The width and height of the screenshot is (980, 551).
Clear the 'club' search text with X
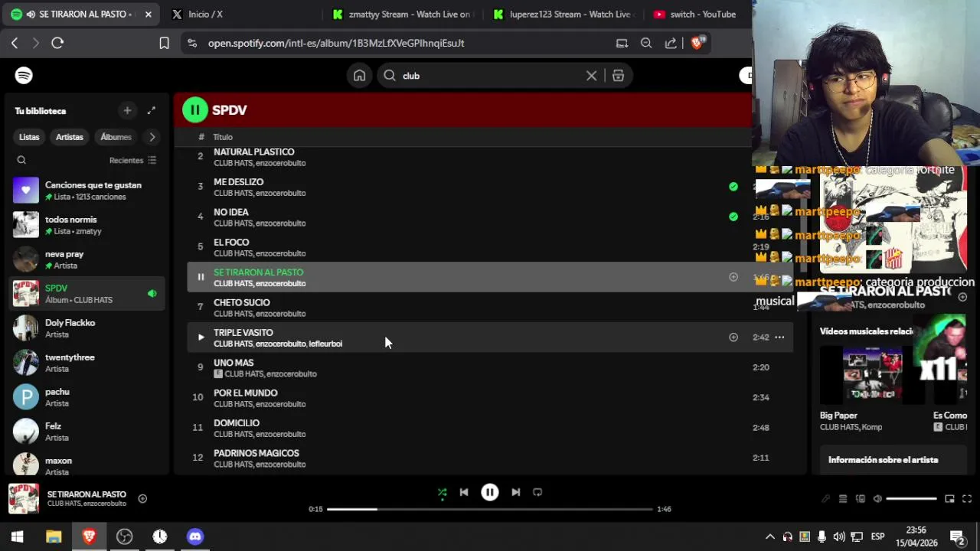click(591, 76)
